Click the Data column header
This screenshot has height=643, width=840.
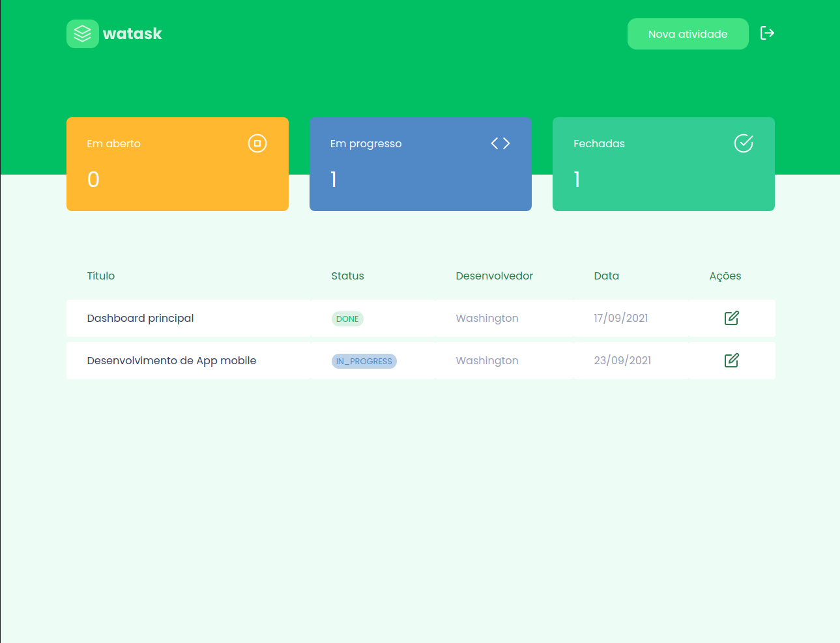pos(607,276)
